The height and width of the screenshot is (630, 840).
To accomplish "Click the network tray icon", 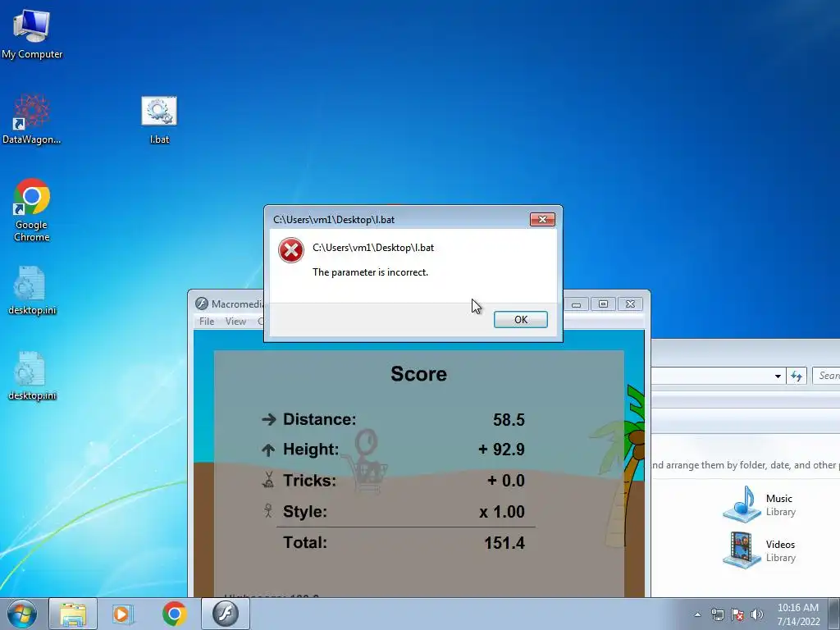I will (x=717, y=614).
